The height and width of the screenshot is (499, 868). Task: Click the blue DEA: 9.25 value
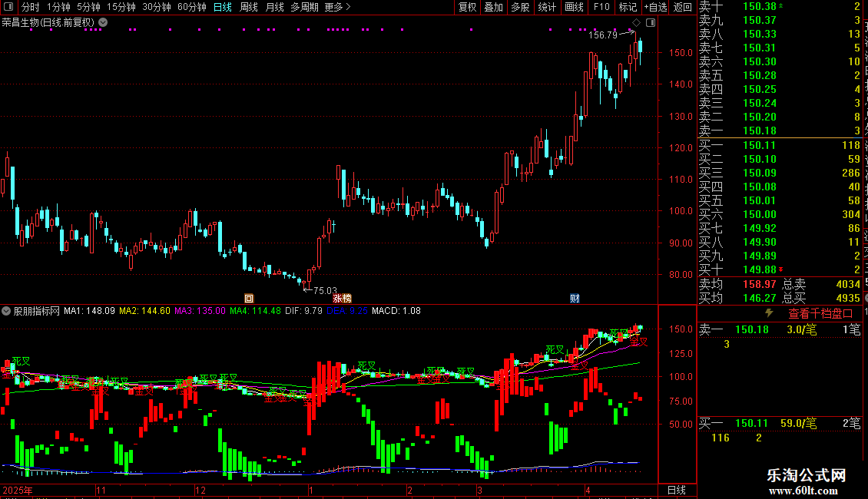click(x=347, y=311)
